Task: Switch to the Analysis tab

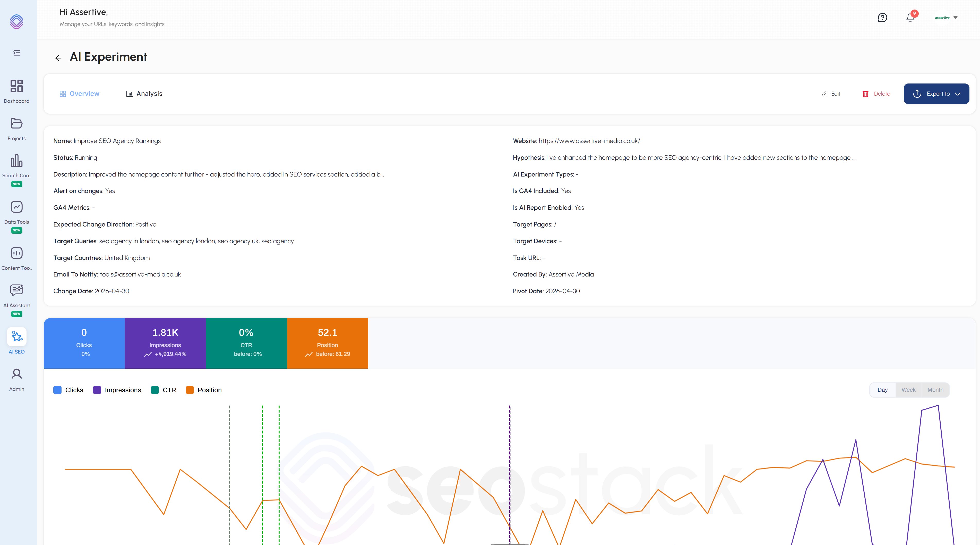Action: [x=144, y=94]
